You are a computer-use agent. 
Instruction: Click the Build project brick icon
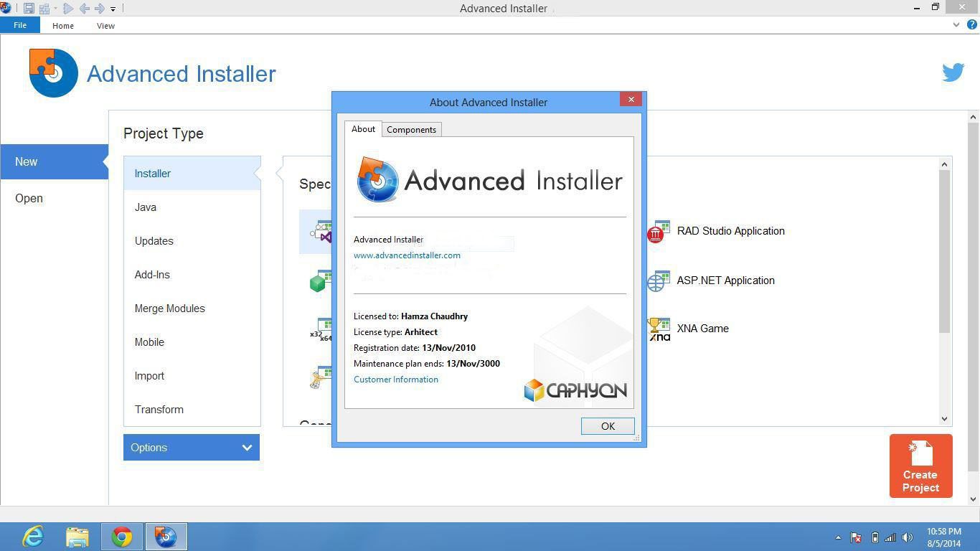[x=44, y=9]
